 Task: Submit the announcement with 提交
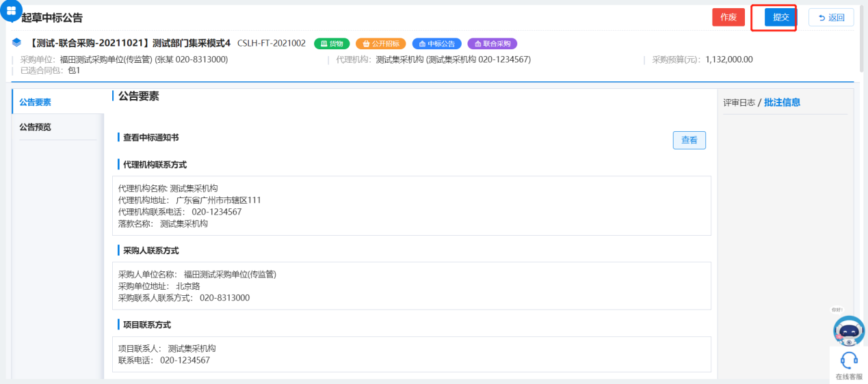(780, 17)
